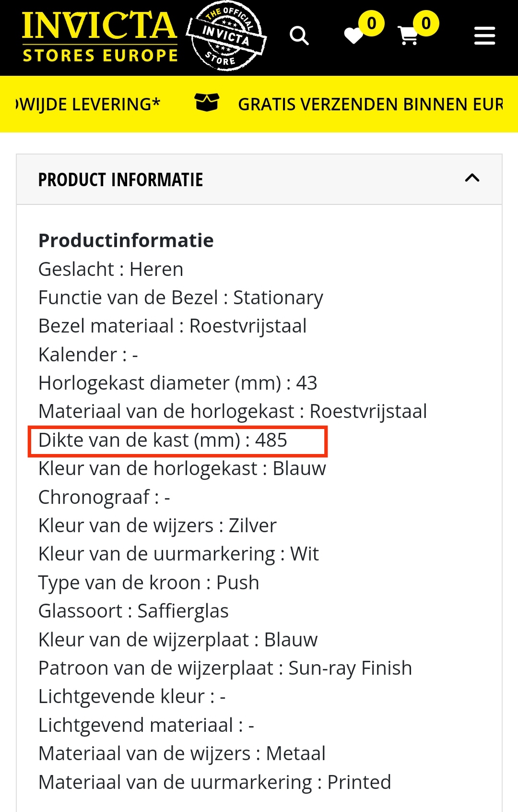Click the Official Invicta Store stamp badge
This screenshot has height=812, width=518.
[226, 36]
